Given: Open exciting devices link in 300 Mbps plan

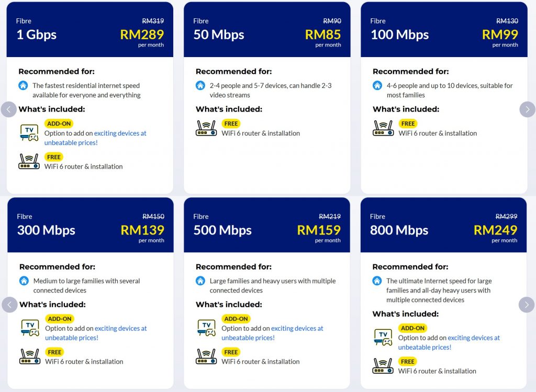Looking at the screenshot, I should pyautogui.click(x=96, y=333).
